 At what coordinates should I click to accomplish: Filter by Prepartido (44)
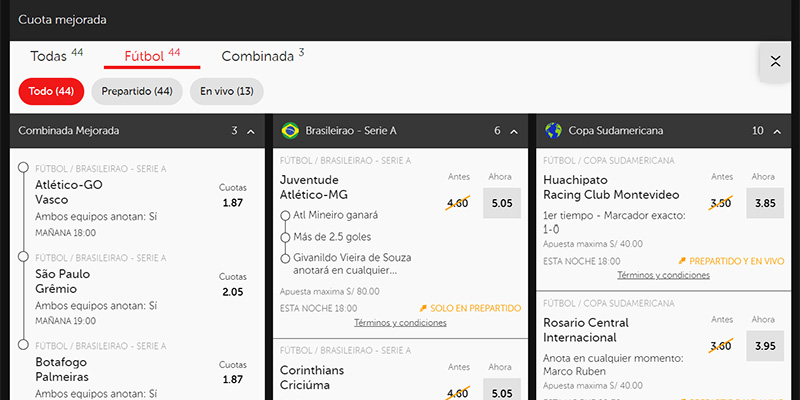point(137,91)
